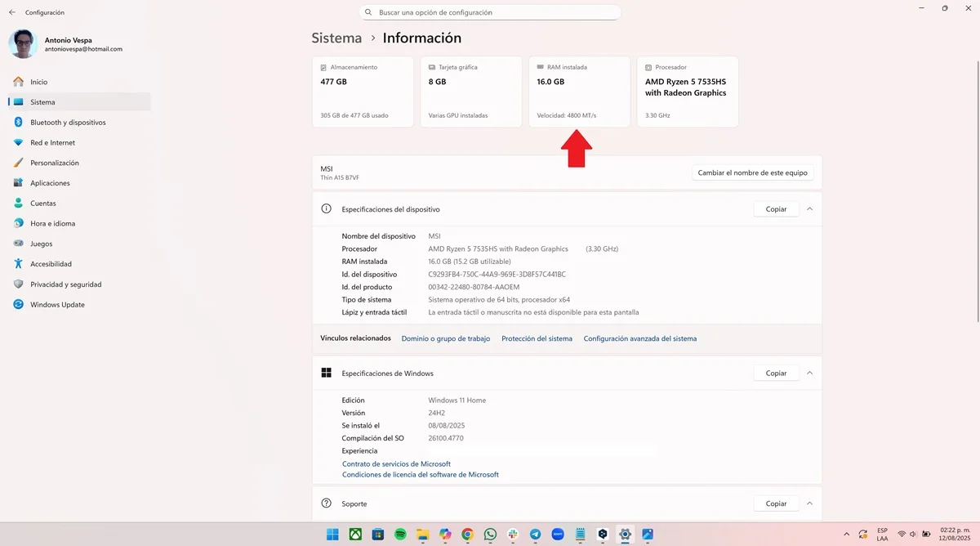Open the Tarjeta gráfica 8 GB card

(471, 92)
